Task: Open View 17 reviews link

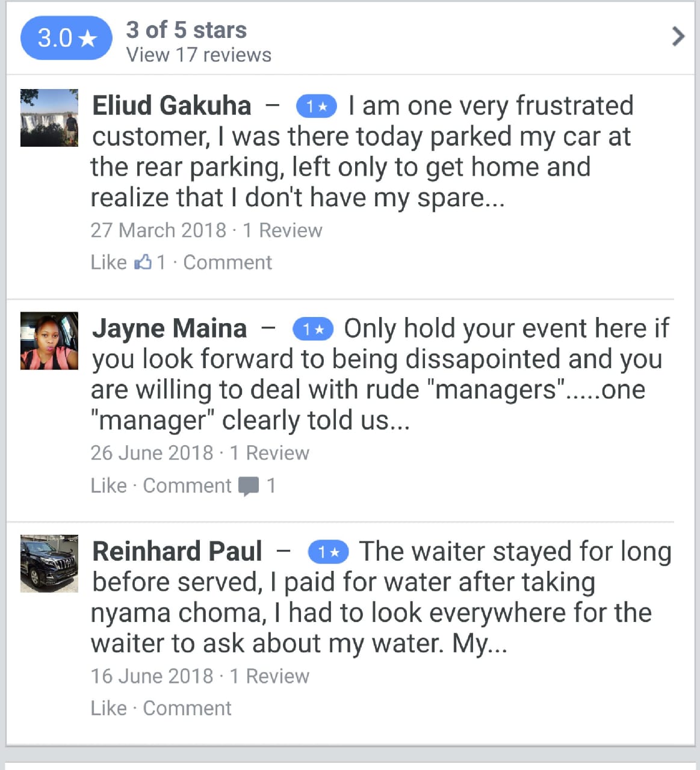Action: (199, 55)
